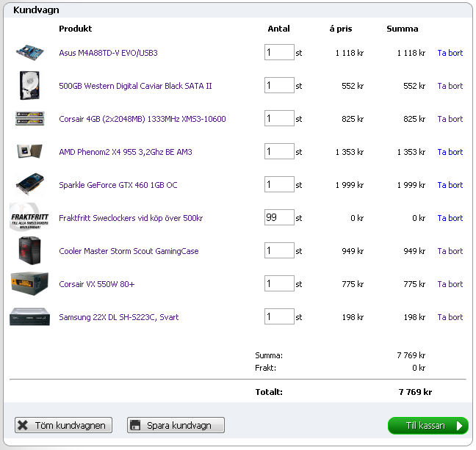Open the Sparkle GeForce GTX 460 link
The height and width of the screenshot is (450, 476).
click(x=118, y=185)
